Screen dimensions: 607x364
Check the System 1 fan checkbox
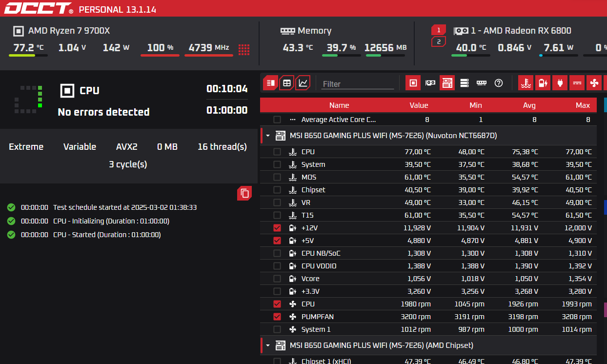pos(277,329)
